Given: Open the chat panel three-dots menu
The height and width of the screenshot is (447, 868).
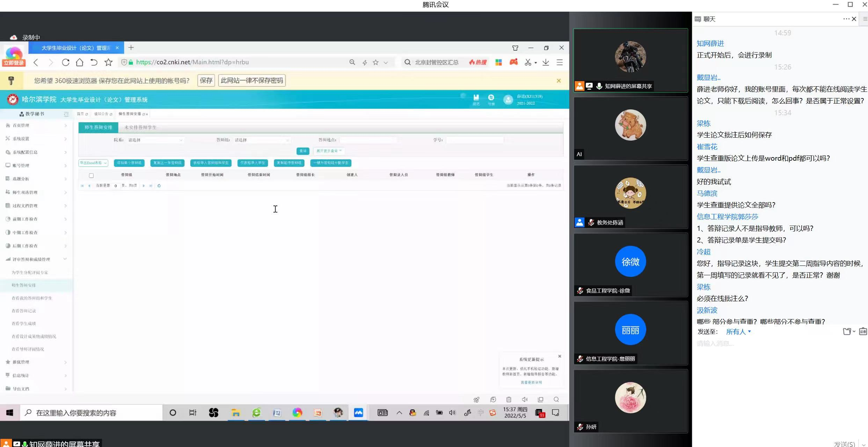Looking at the screenshot, I should (846, 19).
